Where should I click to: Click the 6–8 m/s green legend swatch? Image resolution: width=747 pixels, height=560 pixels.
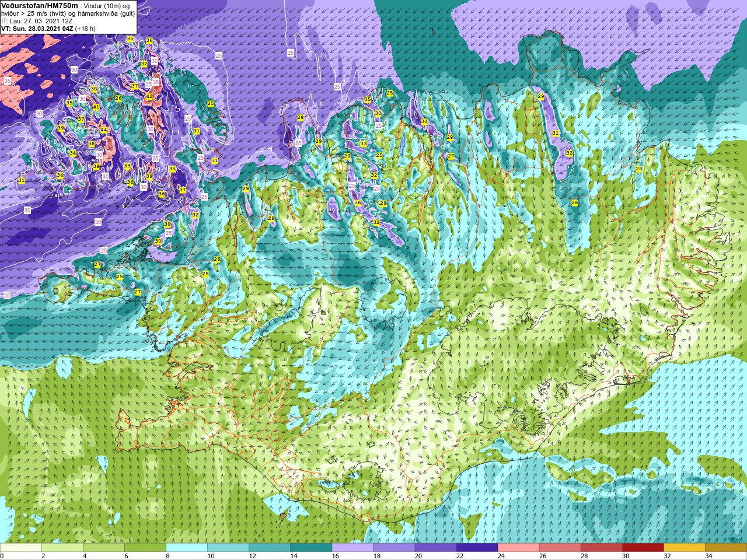[145, 548]
